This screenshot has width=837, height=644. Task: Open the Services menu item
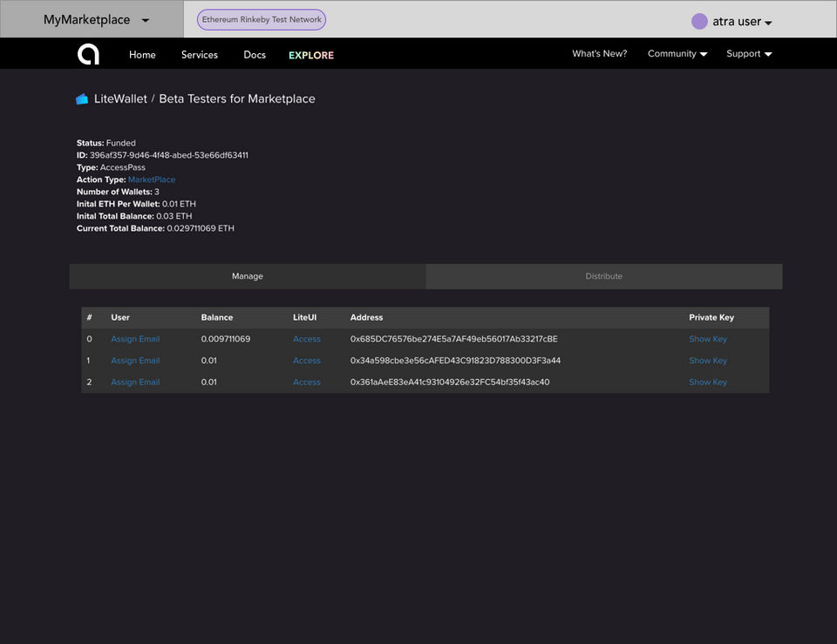200,55
